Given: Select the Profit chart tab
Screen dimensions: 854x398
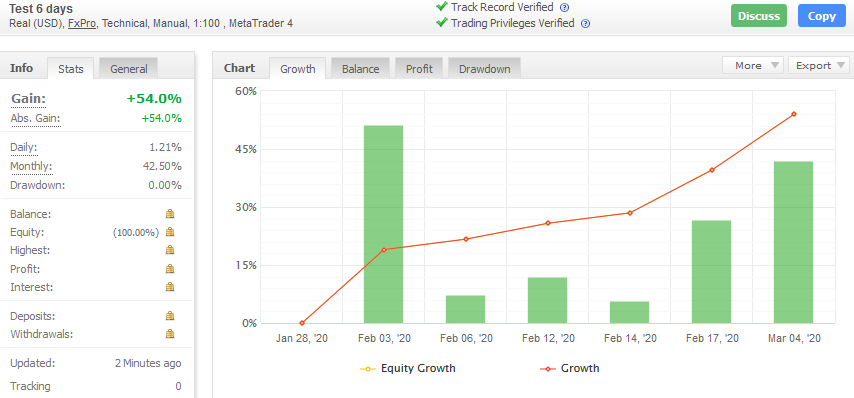Looking at the screenshot, I should point(419,69).
